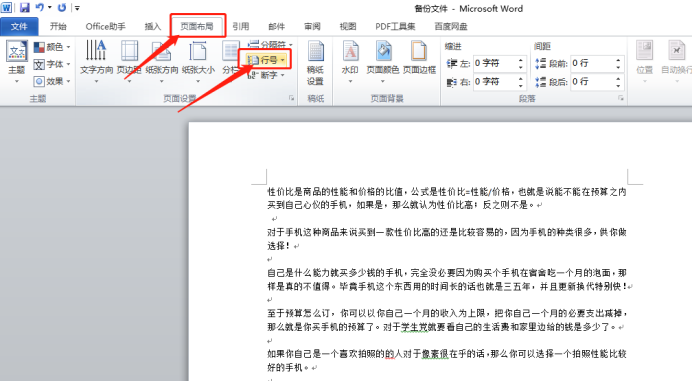Image resolution: width=692 pixels, height=381 pixels.
Task: Click the right indent 右 input field
Action: coord(494,82)
